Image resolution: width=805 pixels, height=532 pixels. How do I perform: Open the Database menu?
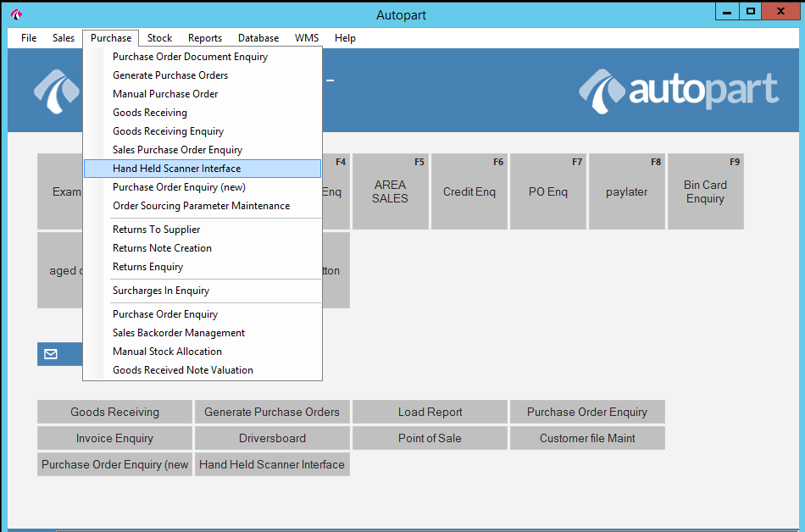pos(258,38)
